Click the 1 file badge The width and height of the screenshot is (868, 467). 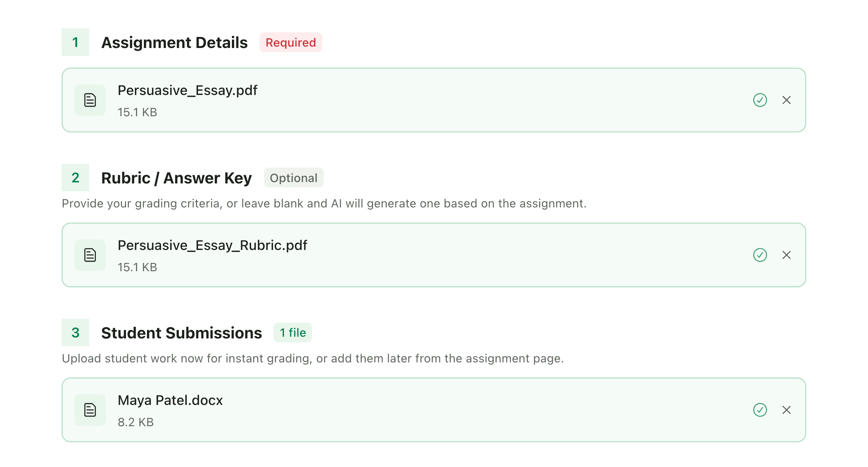[293, 332]
